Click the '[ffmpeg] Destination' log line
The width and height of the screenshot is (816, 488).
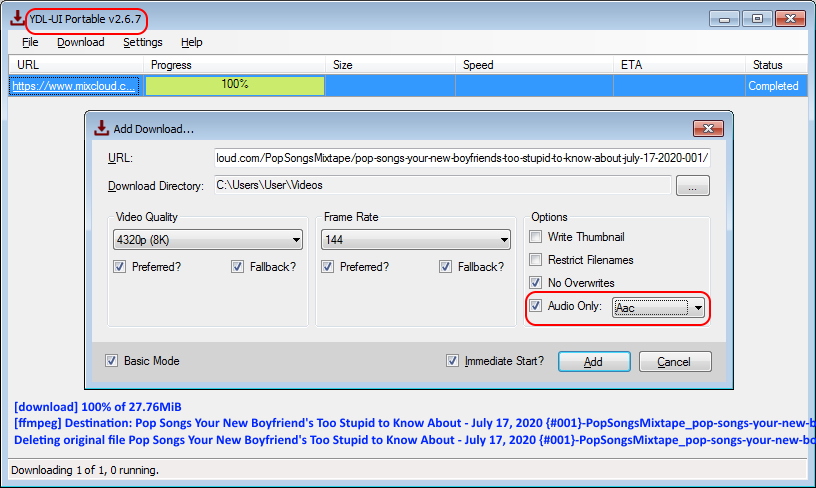414,423
